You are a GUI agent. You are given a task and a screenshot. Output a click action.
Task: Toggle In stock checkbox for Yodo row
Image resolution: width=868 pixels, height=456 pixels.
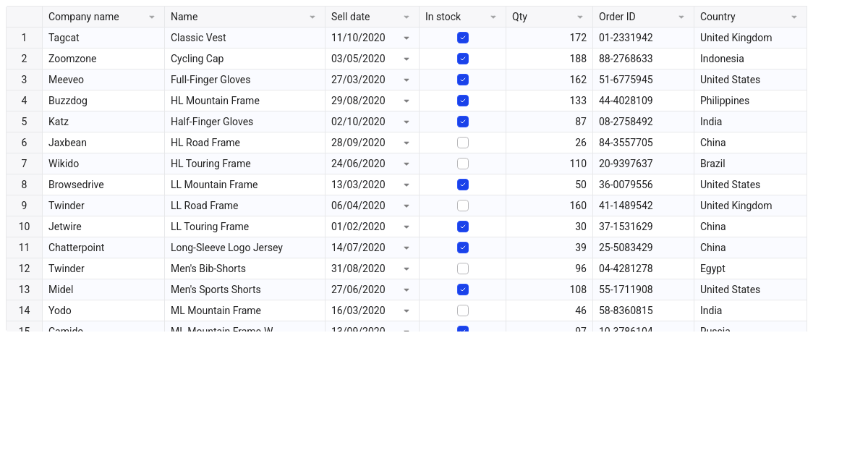pyautogui.click(x=463, y=311)
